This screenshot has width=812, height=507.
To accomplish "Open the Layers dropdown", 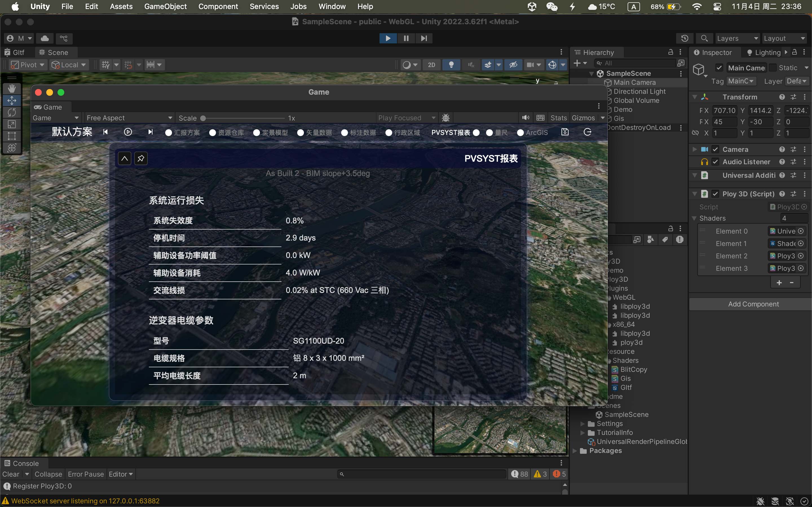I will [x=737, y=38].
